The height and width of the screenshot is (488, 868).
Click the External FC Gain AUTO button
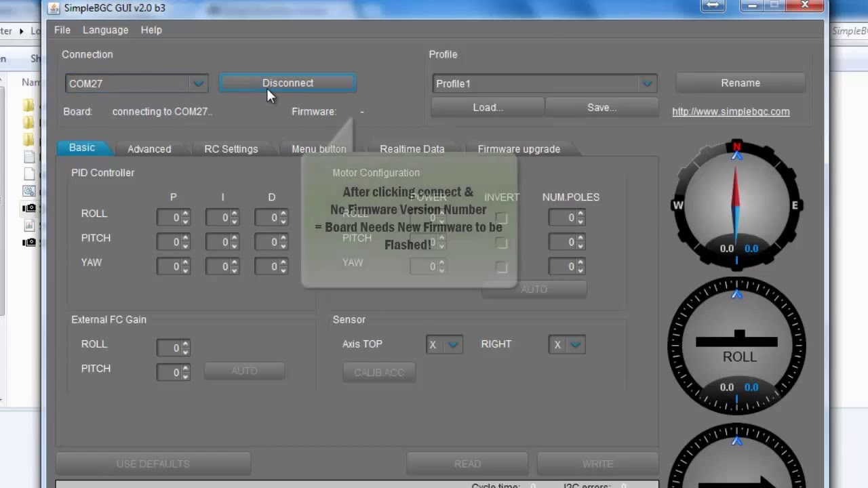coord(244,371)
